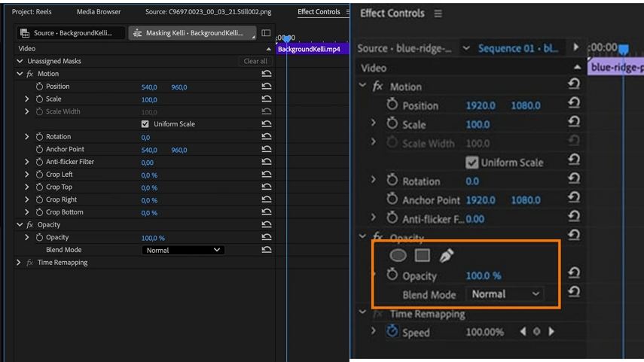Edit Scale value 100,0 in left panel
Image resolution: width=644 pixels, height=362 pixels.
149,100
